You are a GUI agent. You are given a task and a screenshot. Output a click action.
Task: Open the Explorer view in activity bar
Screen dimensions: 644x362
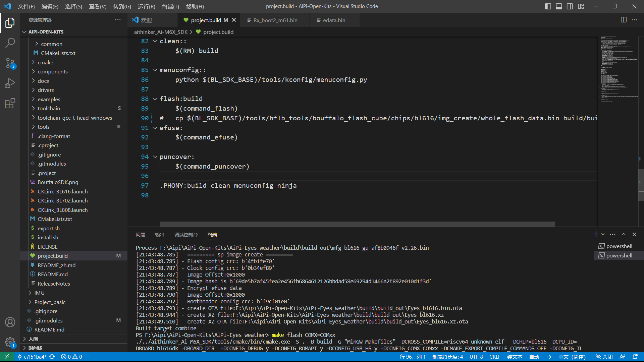pos(10,23)
